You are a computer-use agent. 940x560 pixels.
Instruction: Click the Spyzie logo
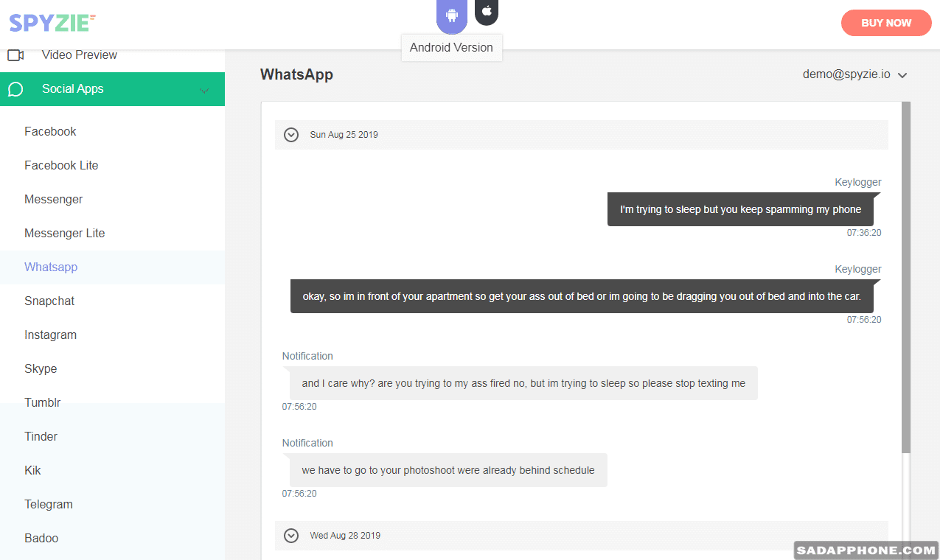pyautogui.click(x=52, y=23)
